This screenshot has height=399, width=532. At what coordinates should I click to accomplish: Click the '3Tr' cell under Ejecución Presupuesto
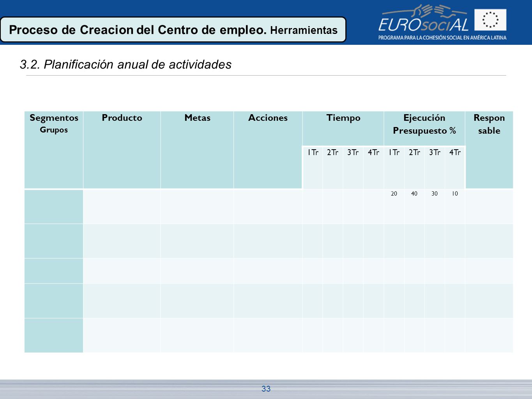pyautogui.click(x=435, y=168)
